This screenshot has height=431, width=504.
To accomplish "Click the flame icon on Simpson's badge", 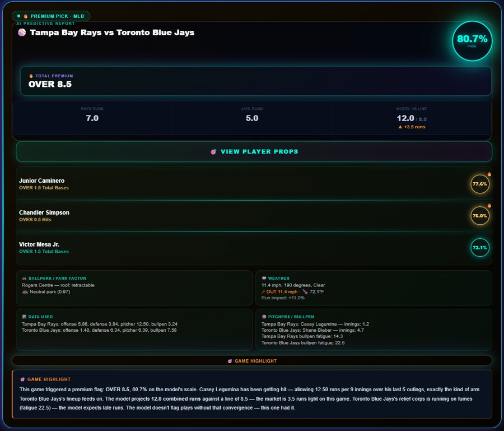I will pos(489,205).
